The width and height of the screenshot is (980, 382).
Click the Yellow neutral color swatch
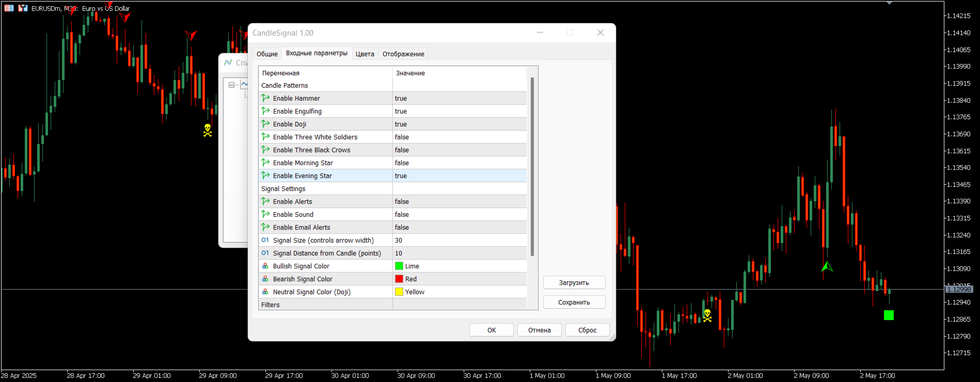click(399, 292)
